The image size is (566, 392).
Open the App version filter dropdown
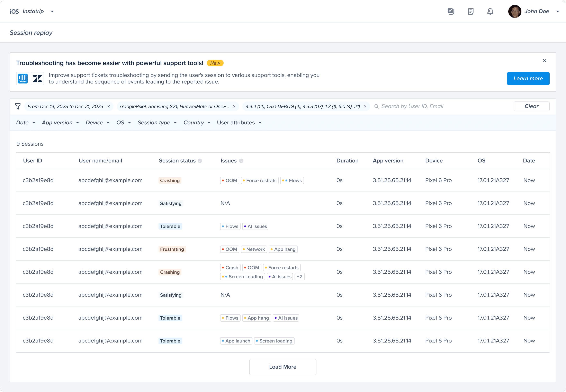tap(60, 123)
